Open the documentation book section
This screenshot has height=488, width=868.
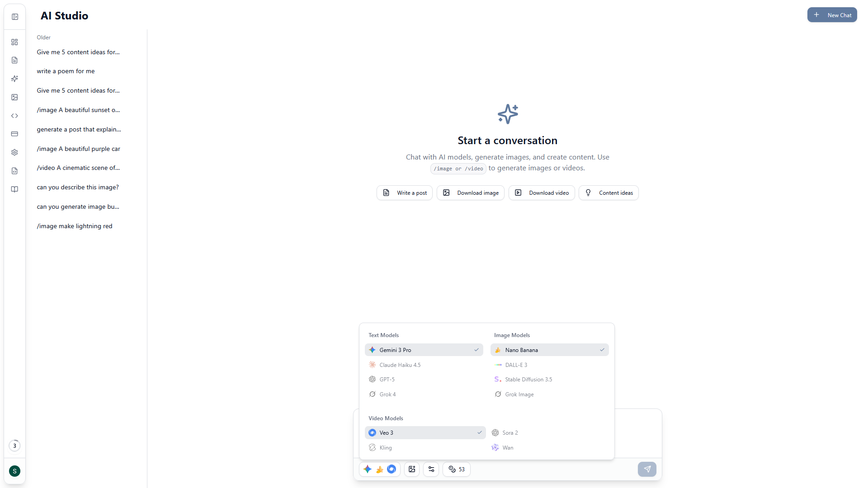(x=15, y=189)
